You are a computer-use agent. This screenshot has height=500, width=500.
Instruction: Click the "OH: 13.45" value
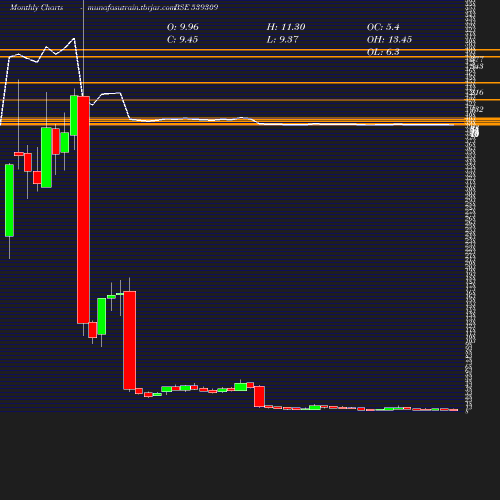[x=389, y=39]
